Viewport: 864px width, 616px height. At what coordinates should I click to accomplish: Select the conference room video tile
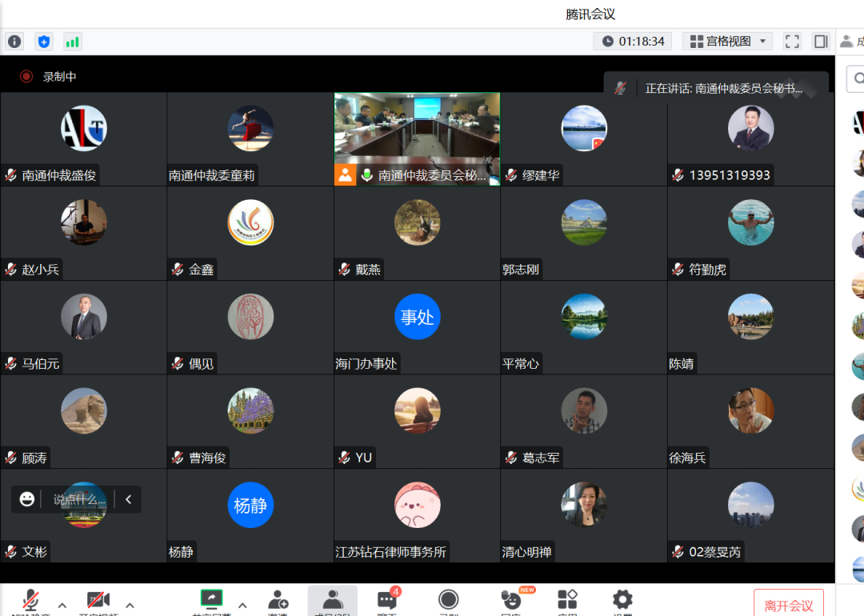click(x=417, y=139)
